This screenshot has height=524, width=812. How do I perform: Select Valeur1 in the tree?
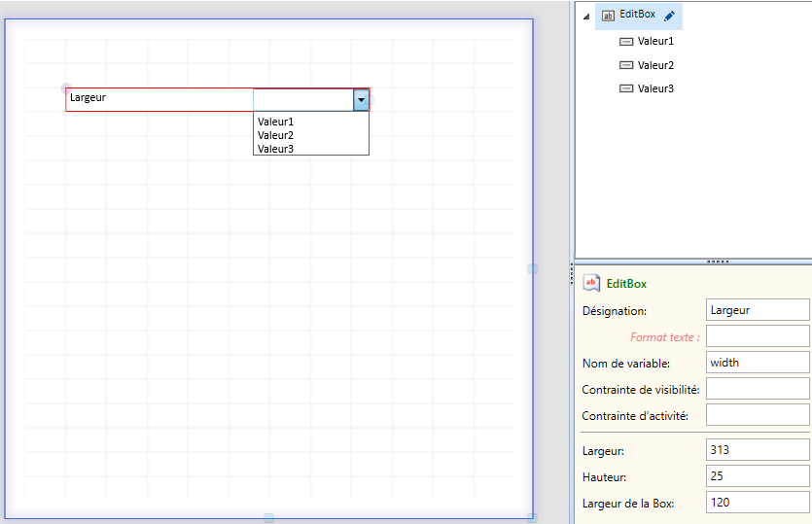pyautogui.click(x=655, y=41)
